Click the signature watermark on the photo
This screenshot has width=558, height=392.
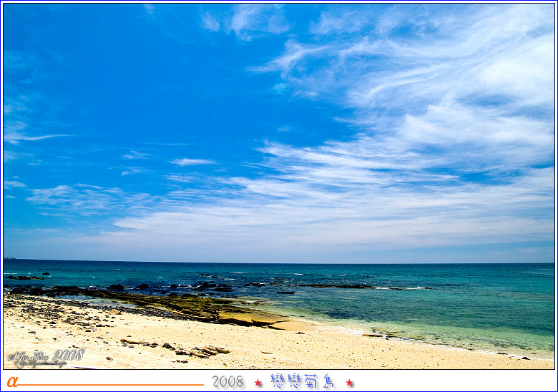[x=46, y=356]
